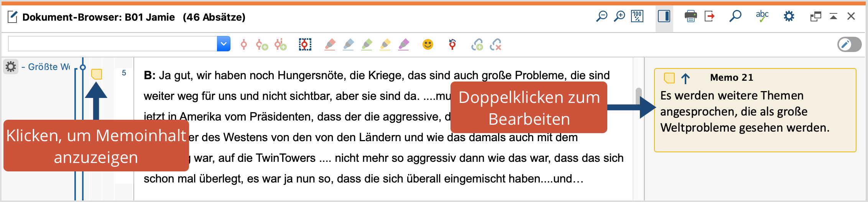The height and width of the screenshot is (202, 868).
Task: Click the yellow memo icon at paragraph 5
Action: point(97,74)
